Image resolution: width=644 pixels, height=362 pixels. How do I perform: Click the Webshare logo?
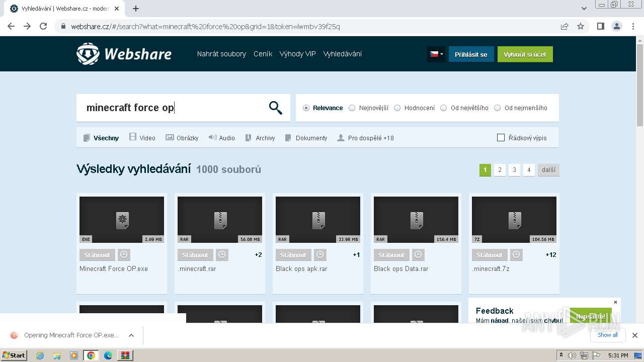coord(124,54)
